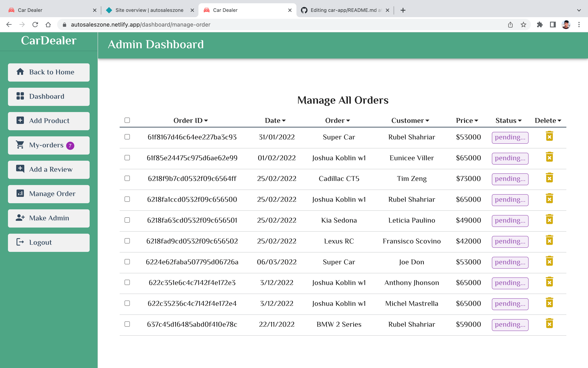Open Manage Order in the sidebar
Viewport: 588px width, 368px height.
49,194
